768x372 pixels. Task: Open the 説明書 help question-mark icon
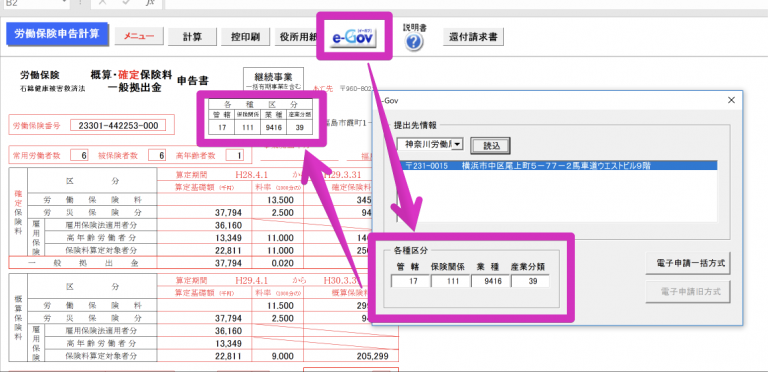coord(414,43)
